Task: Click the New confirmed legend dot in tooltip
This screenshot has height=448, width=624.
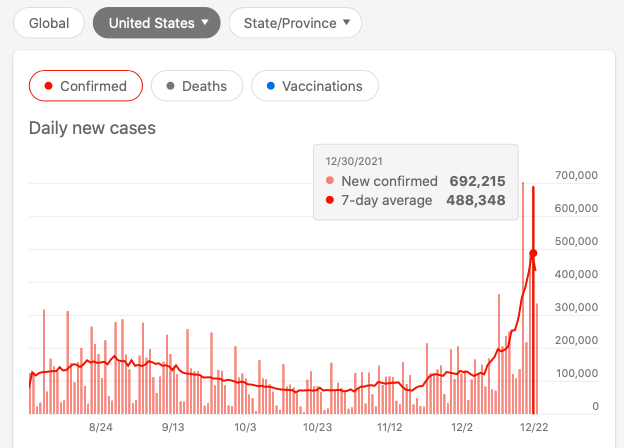Action: click(x=331, y=182)
